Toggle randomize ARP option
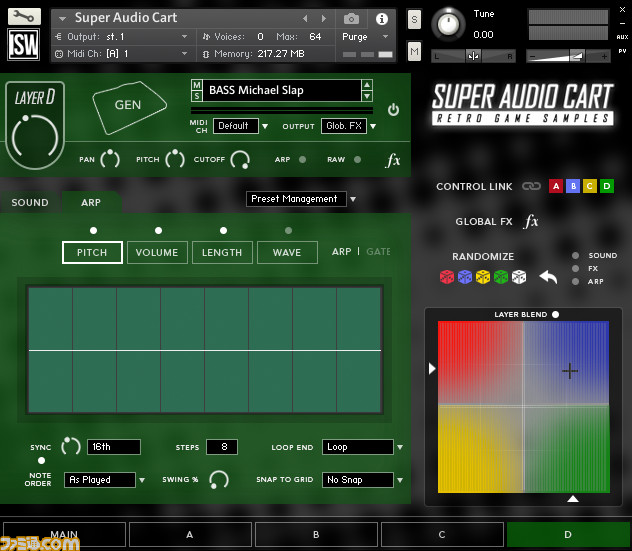 pos(576,281)
